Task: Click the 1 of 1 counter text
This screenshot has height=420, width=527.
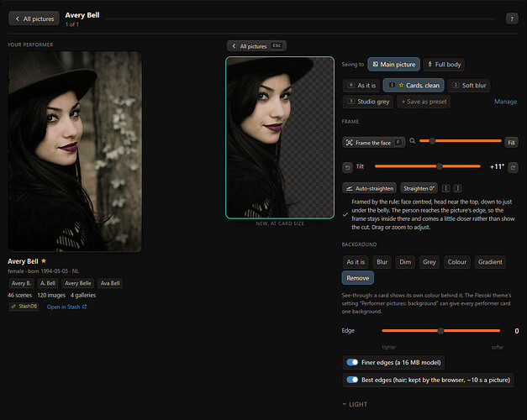Action: [72, 24]
